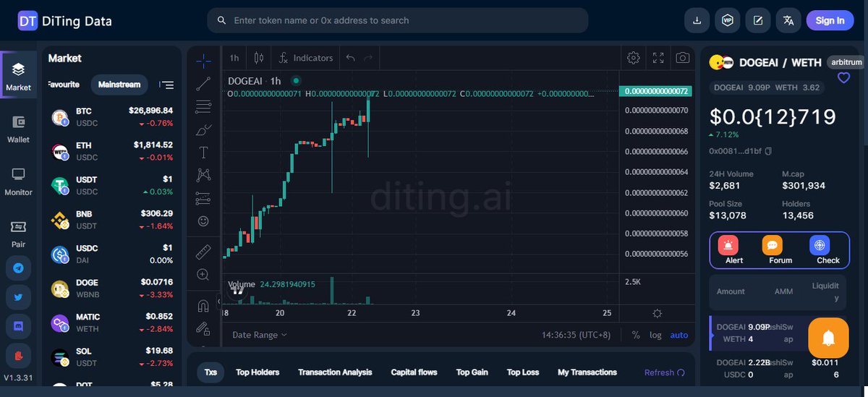Open the My Transactions tab
The image size is (868, 397).
587,372
